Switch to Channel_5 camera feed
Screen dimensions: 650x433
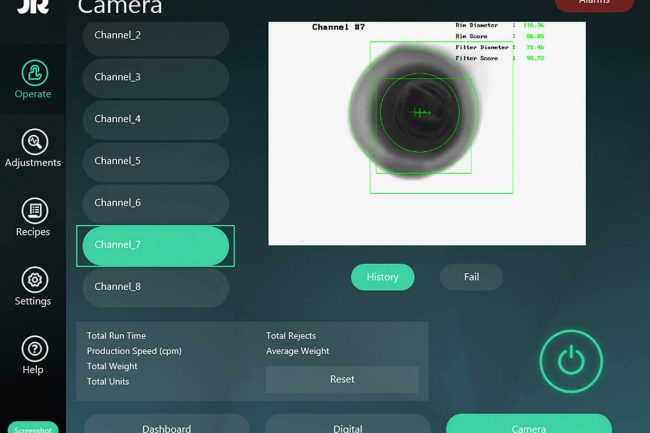(155, 161)
